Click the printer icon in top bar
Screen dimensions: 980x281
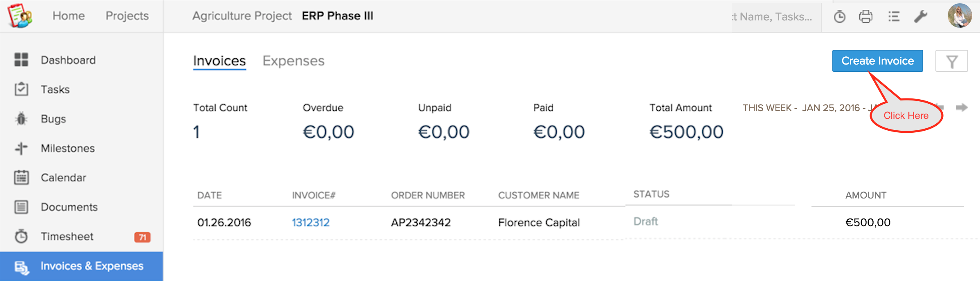pos(865,16)
